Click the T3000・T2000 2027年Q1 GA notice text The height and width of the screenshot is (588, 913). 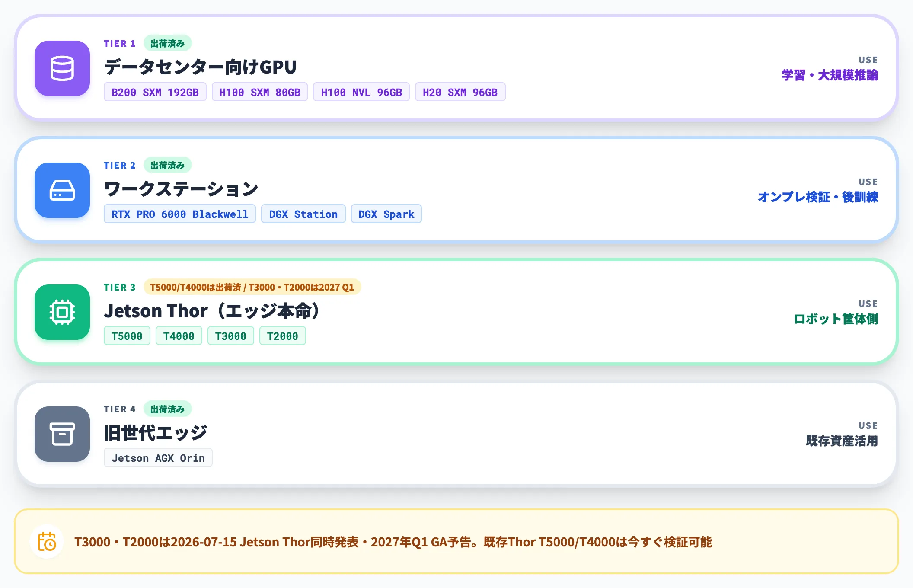393,542
